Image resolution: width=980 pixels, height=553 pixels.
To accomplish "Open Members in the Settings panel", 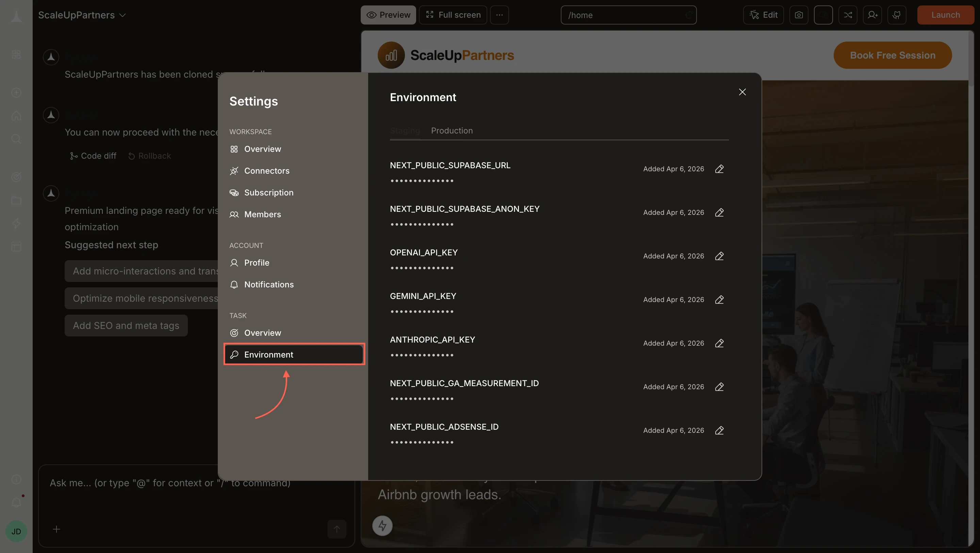I will 262,214.
